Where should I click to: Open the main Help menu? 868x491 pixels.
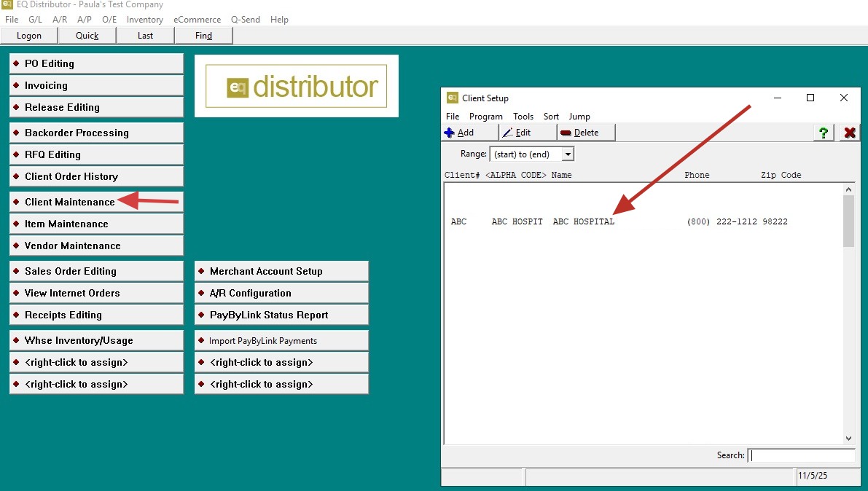[279, 20]
